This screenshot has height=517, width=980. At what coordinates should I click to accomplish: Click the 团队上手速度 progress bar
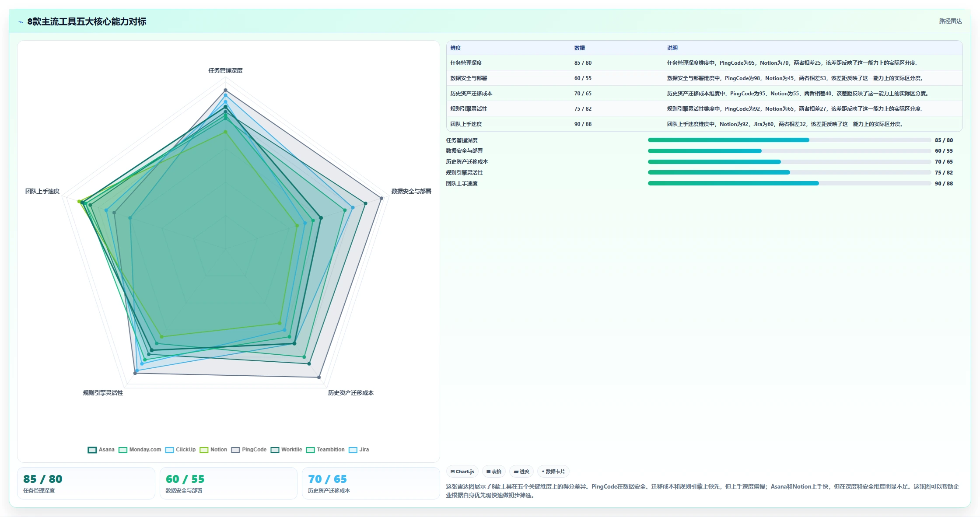(789, 183)
